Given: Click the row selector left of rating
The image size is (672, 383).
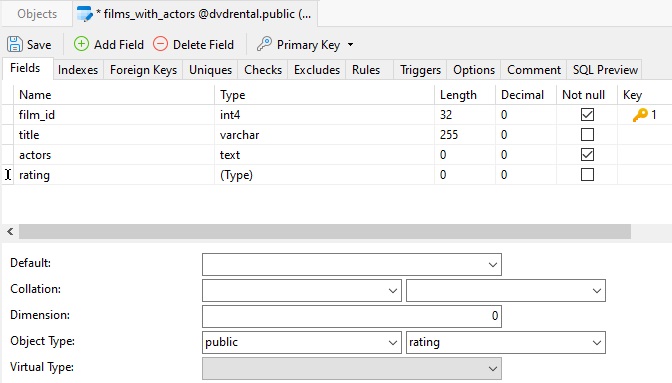Looking at the screenshot, I should tap(8, 175).
